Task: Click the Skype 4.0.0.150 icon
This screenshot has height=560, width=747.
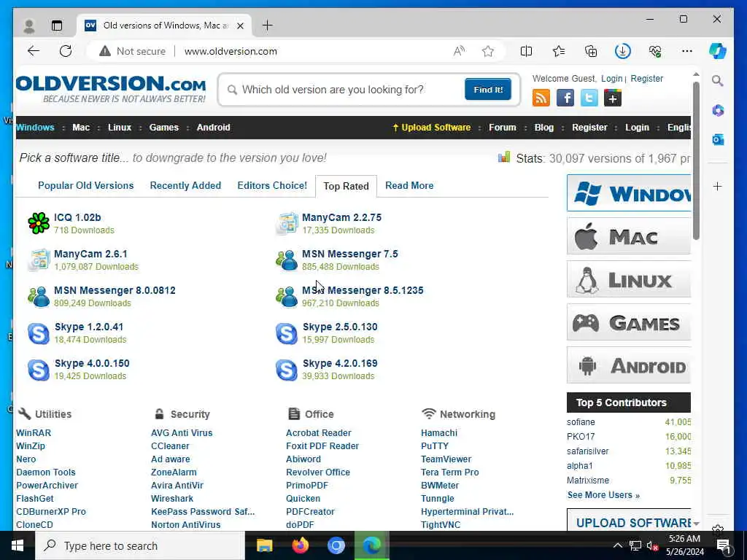Action: 39,370
